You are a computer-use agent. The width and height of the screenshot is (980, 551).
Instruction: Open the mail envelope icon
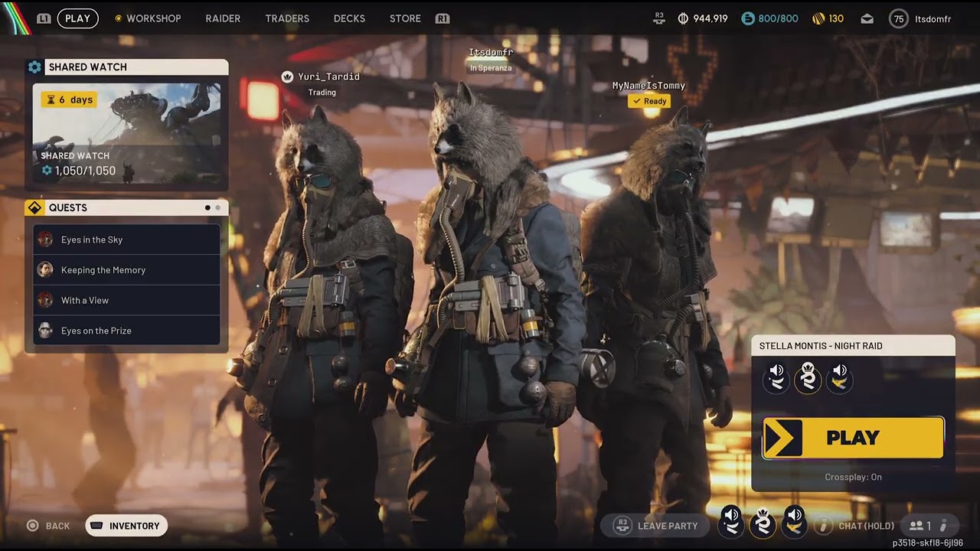click(x=867, y=19)
